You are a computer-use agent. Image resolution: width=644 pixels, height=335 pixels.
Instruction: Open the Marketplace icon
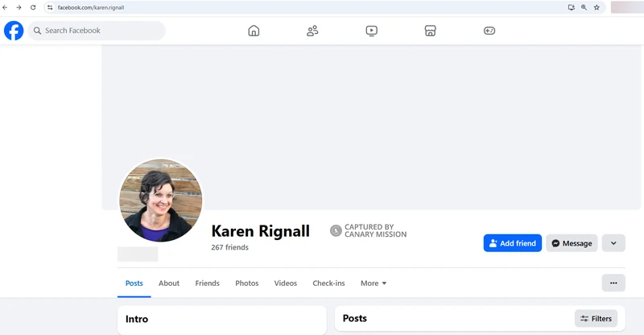click(431, 31)
